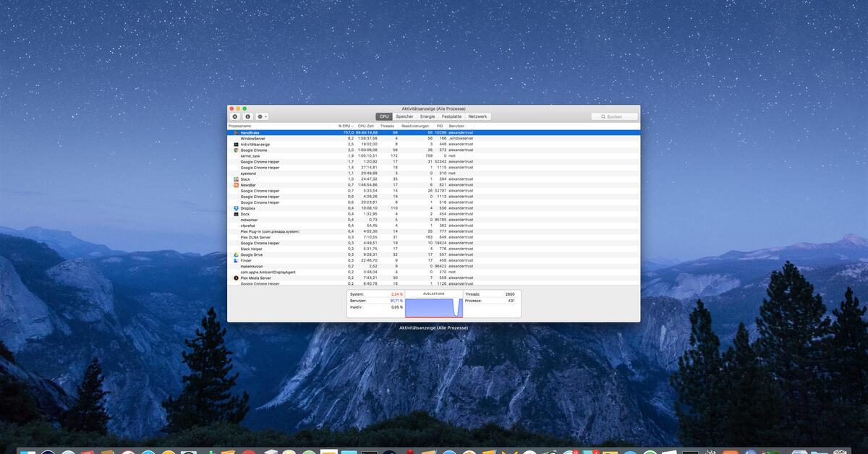
Task: Sort processes by the Threads column
Action: coord(386,125)
